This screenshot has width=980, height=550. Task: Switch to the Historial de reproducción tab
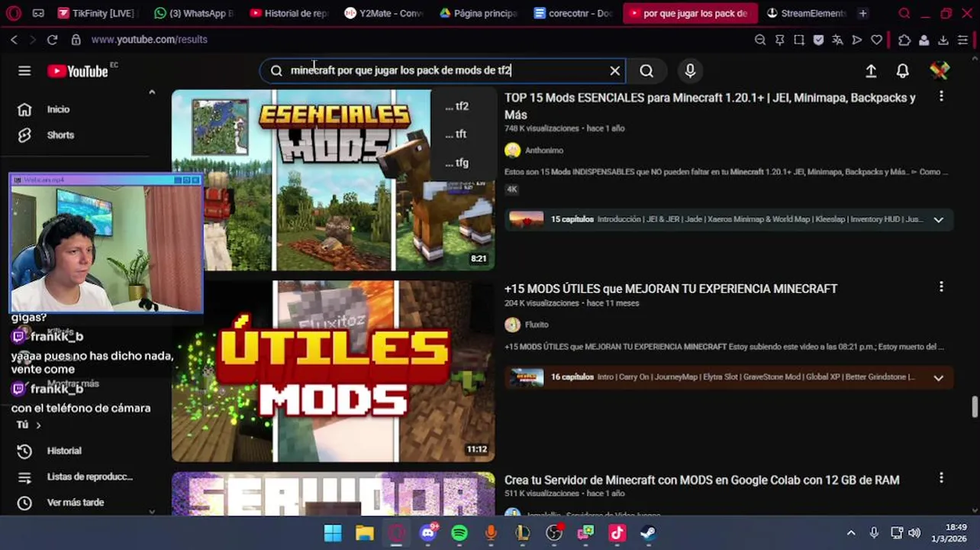click(289, 13)
